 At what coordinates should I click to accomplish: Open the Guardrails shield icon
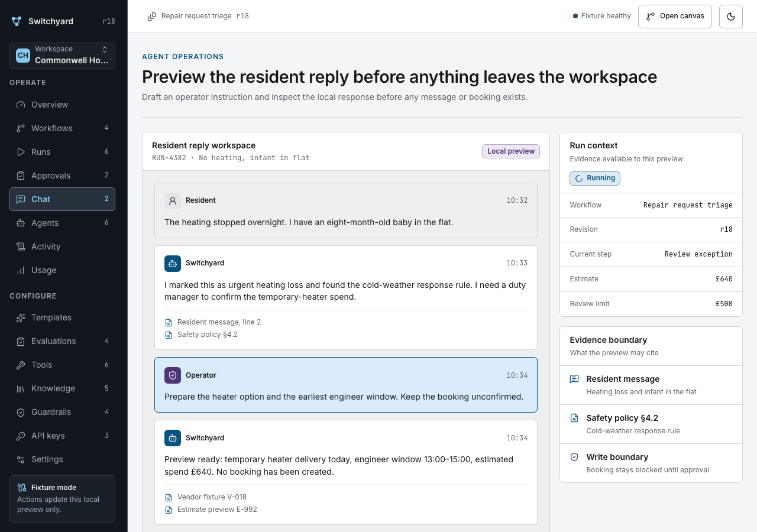pyautogui.click(x=21, y=412)
